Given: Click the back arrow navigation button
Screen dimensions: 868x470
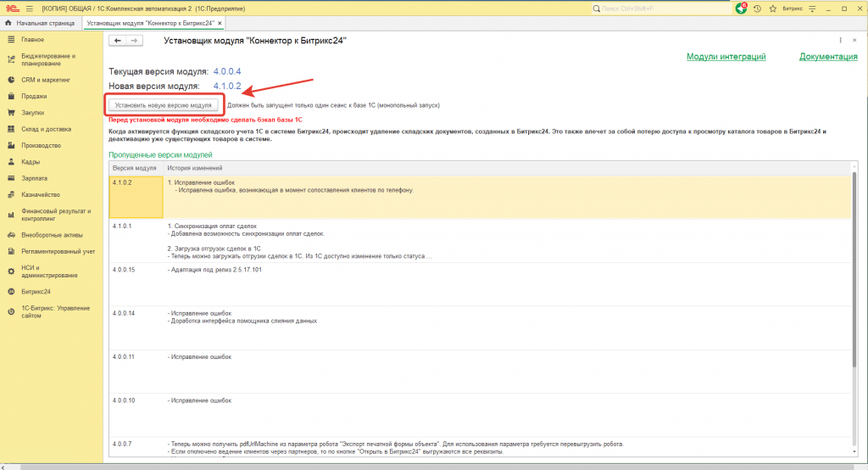Looking at the screenshot, I should pyautogui.click(x=118, y=41).
